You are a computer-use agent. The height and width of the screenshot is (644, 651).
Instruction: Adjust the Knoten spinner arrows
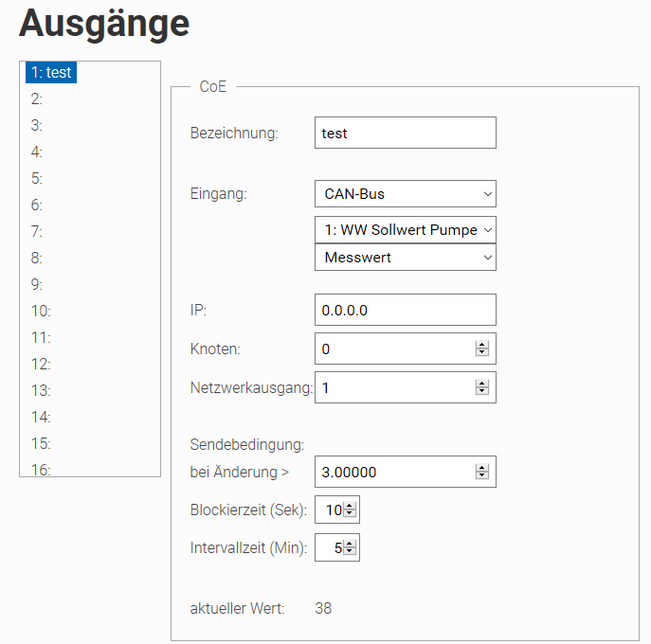coord(482,349)
